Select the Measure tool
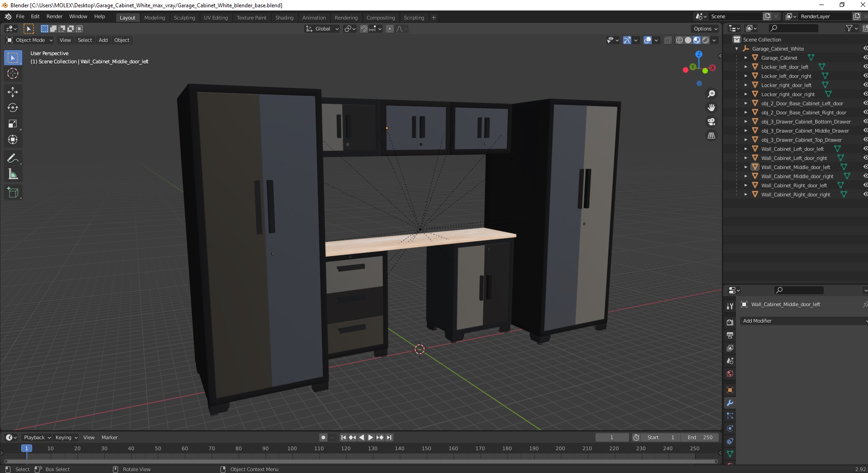The image size is (868, 473). coord(13,175)
